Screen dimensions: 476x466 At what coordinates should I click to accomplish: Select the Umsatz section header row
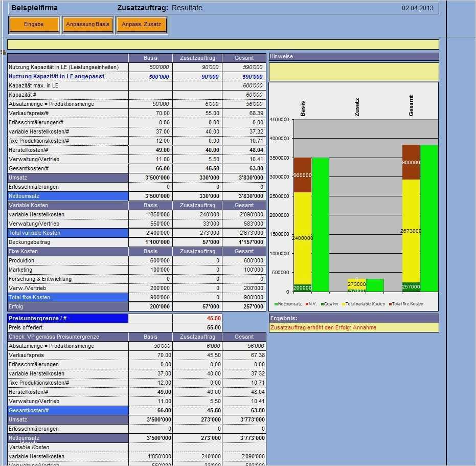66,177
